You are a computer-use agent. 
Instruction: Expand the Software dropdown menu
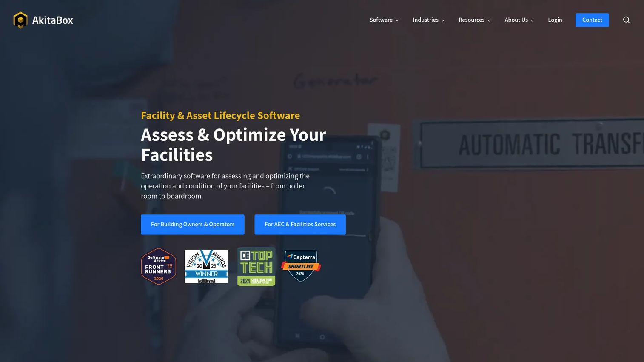[x=384, y=20]
